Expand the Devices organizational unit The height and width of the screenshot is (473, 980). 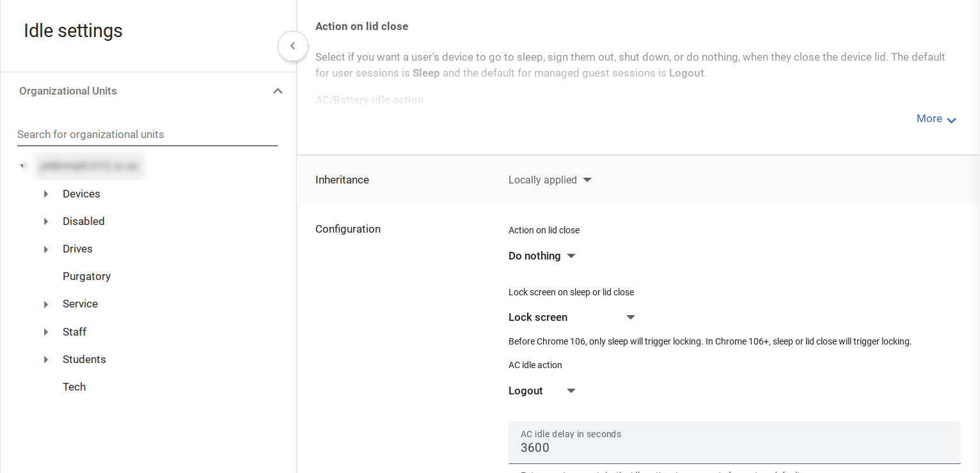click(46, 194)
